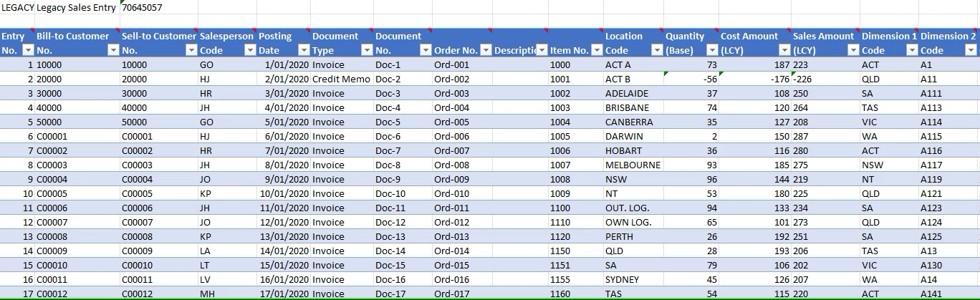The width and height of the screenshot is (980, 300).
Task: Select Bill-to Customer cell 'C00009'
Action: pos(77,251)
